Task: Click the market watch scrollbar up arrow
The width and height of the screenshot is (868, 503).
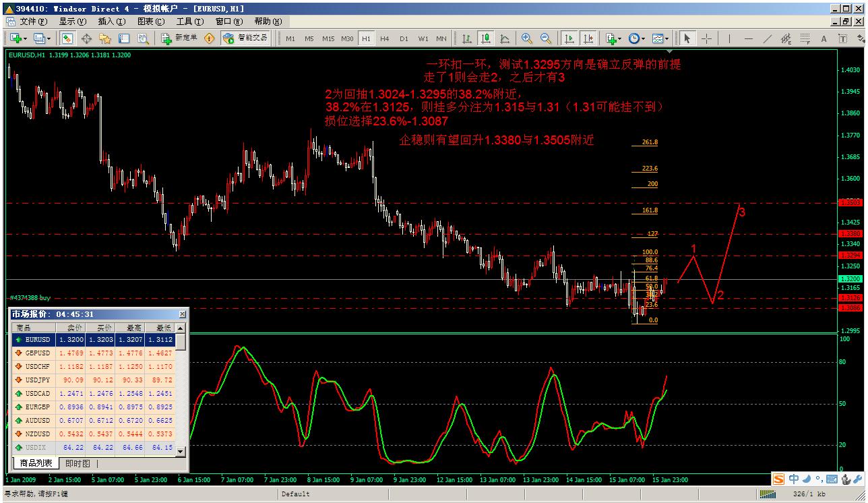Action: [x=181, y=327]
